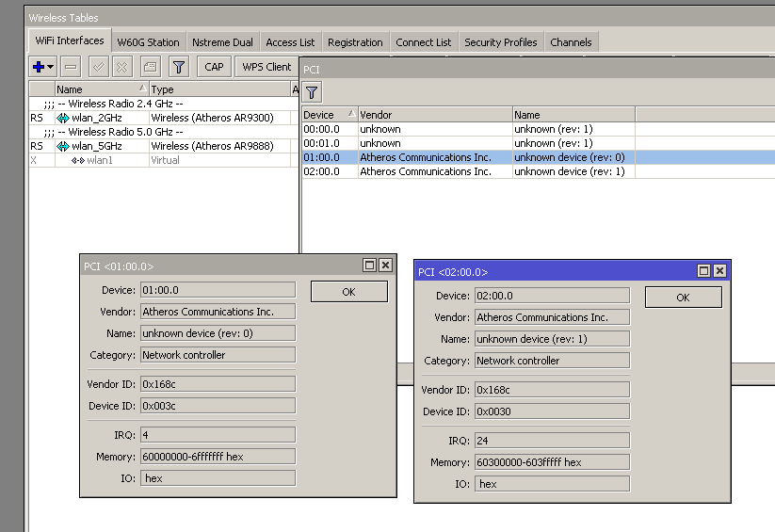Select PCI device row 00:00.0

(x=539, y=129)
